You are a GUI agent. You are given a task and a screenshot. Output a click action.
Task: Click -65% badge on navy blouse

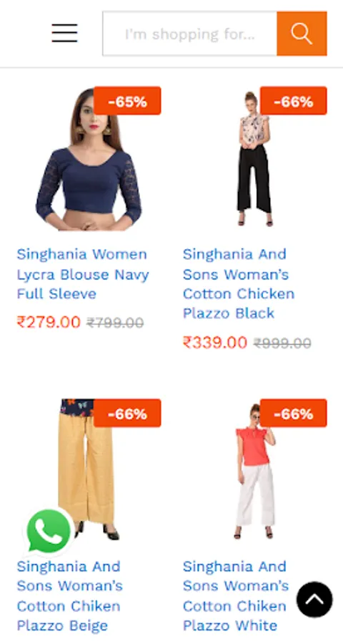coord(127,101)
